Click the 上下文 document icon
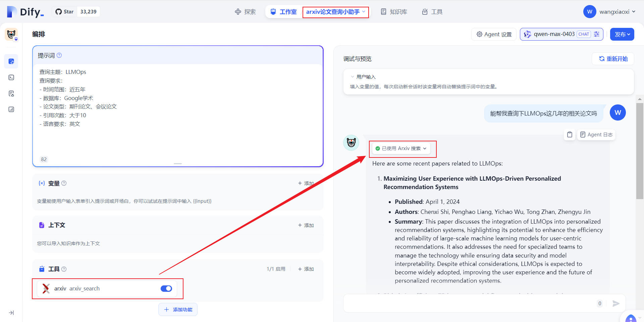The image size is (644, 322). click(x=42, y=225)
